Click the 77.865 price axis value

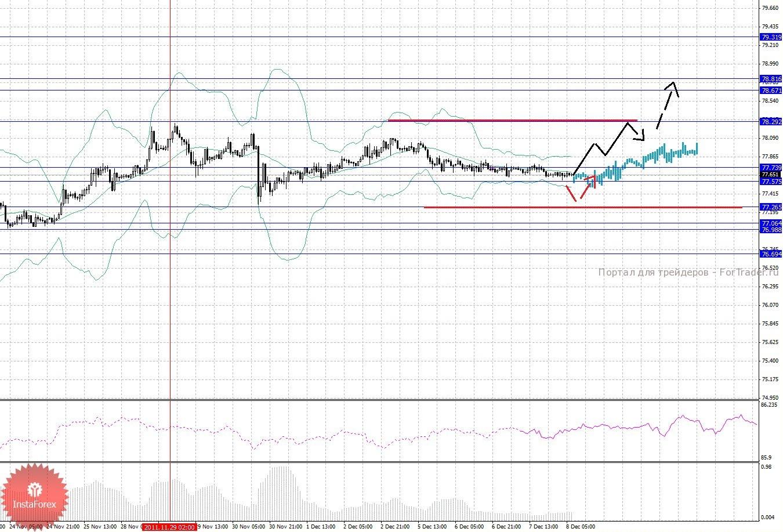click(x=771, y=157)
